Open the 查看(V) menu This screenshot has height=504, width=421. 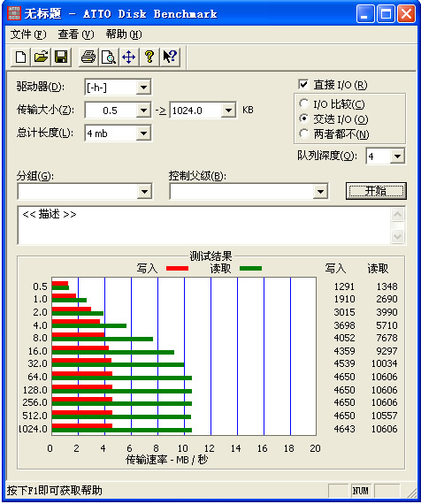[x=76, y=34]
